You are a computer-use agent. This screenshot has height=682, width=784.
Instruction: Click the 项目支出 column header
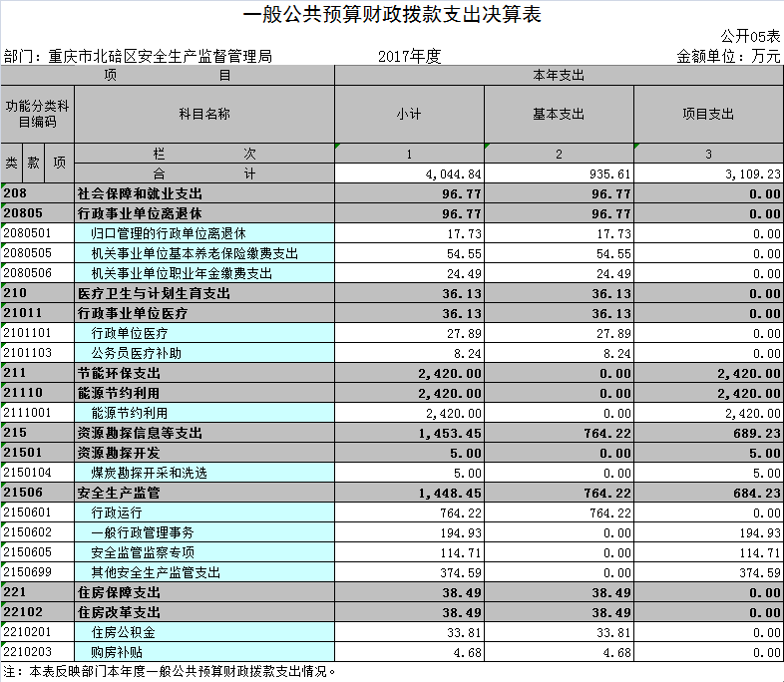(708, 114)
